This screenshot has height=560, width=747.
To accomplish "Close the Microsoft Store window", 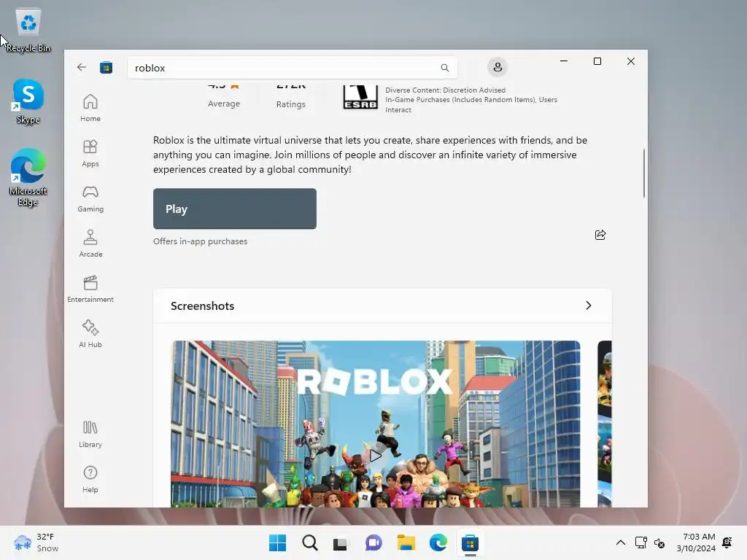I will [x=631, y=61].
